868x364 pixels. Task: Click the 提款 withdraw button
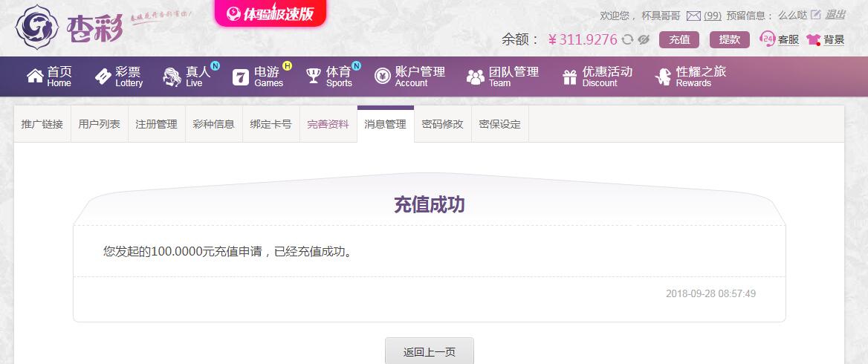point(730,40)
